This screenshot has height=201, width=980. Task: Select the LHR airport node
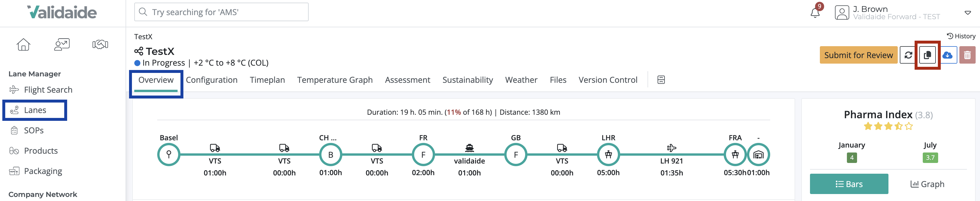pos(608,155)
